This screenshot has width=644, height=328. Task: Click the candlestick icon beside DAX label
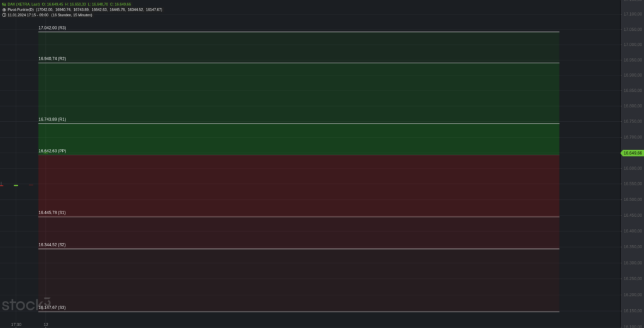4,4
